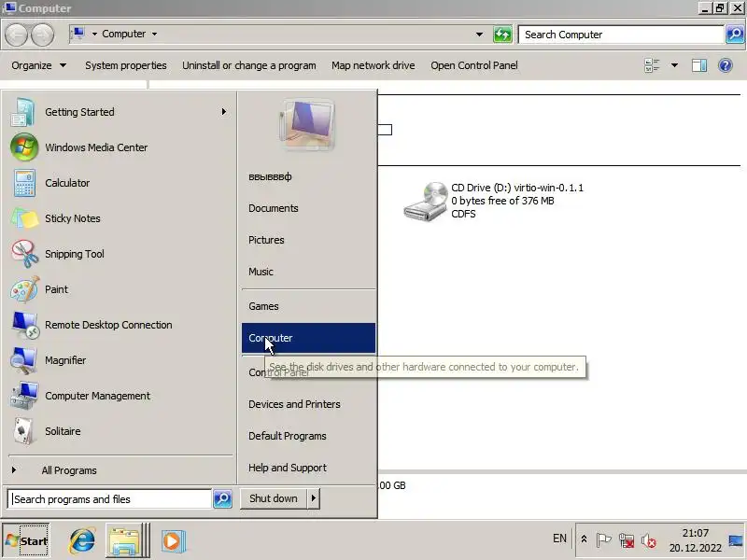Screen dimensions: 747x560
Task: Click the Action Center flag tray icon
Action: pos(603,540)
